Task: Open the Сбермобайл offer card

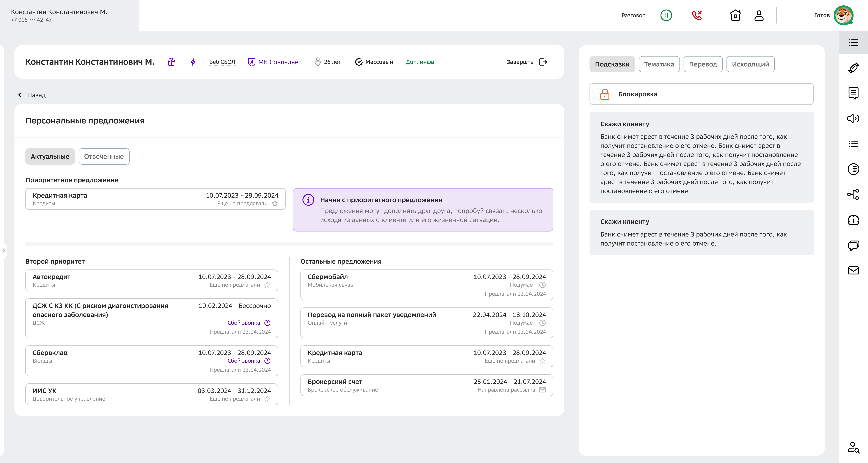Action: click(426, 285)
